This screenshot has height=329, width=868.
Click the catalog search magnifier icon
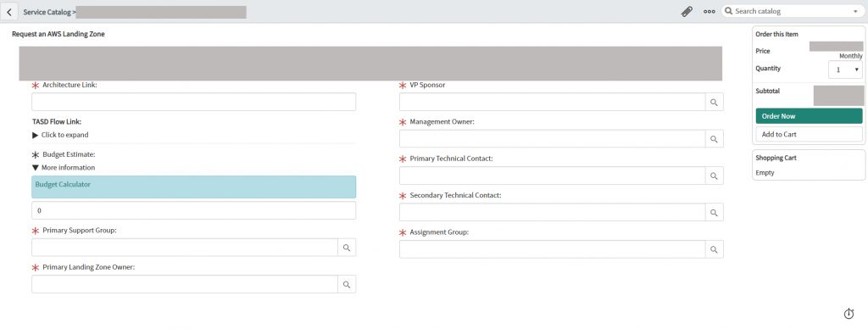(728, 11)
